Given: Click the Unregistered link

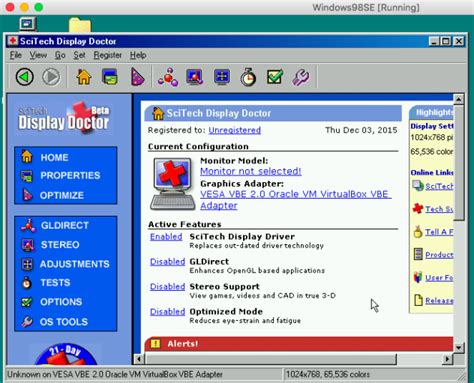Looking at the screenshot, I should coord(235,130).
